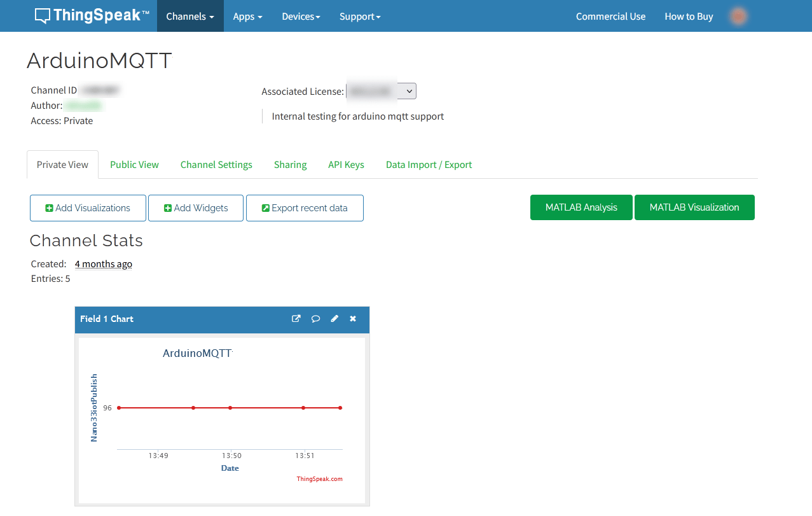Open Data Import / Export tab
The height and width of the screenshot is (516, 812).
pos(429,164)
